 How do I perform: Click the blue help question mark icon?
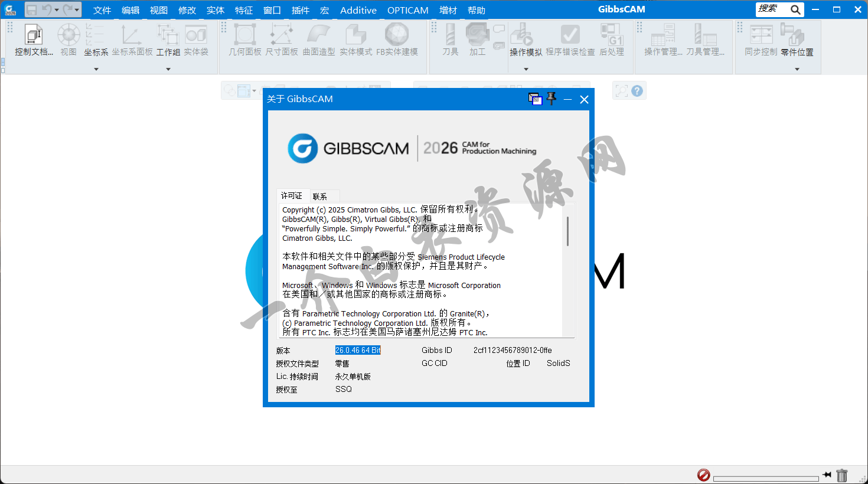pyautogui.click(x=637, y=91)
